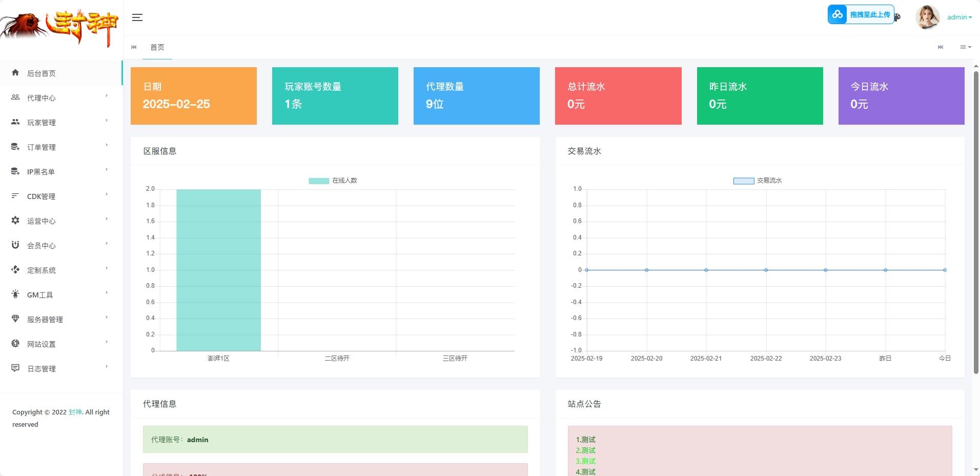The height and width of the screenshot is (476, 980).
Task: Open the admin user dropdown
Action: (959, 17)
